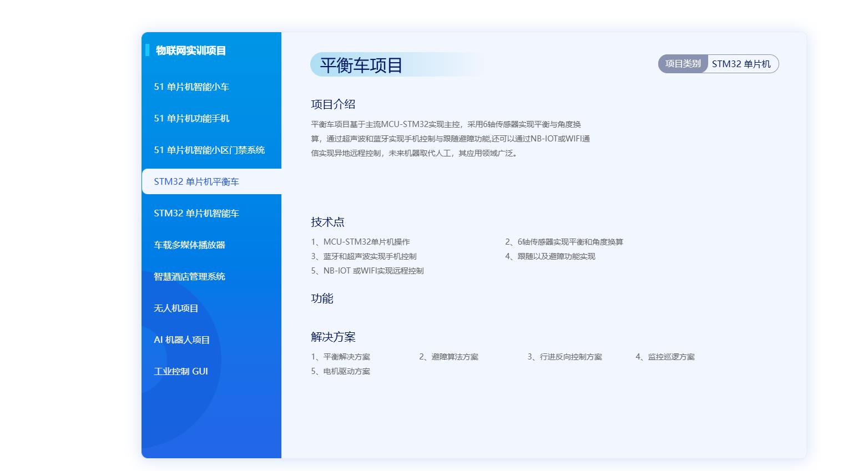
Task: Select 智慧酒店管理系统 in the sidebar
Action: 189,276
